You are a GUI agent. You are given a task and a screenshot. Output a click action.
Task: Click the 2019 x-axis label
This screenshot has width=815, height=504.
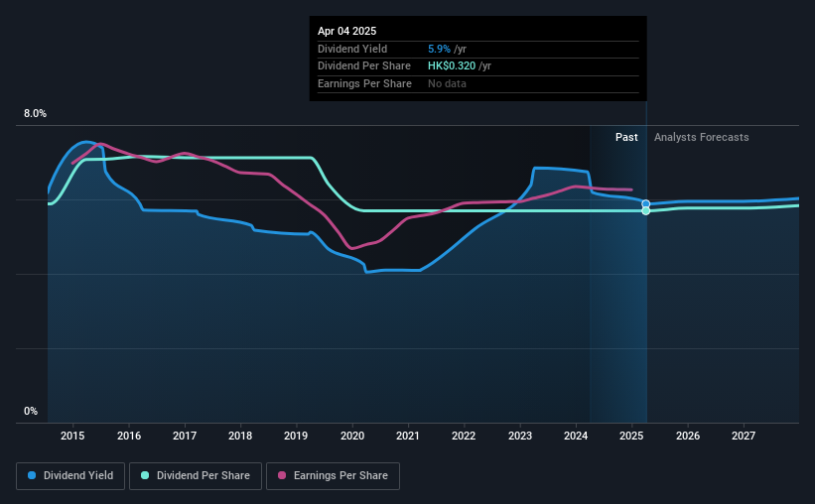click(296, 436)
